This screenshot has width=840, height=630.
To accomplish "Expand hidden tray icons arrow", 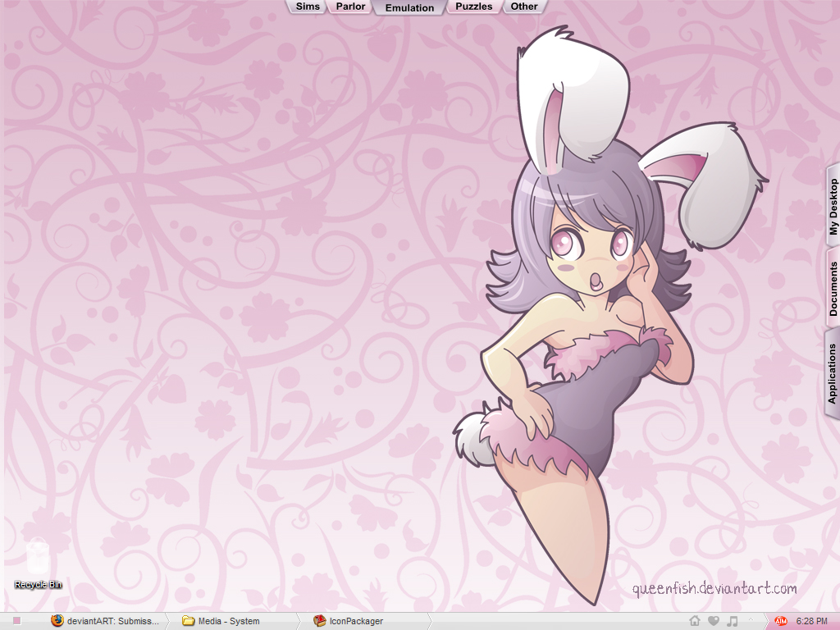I will (x=751, y=620).
